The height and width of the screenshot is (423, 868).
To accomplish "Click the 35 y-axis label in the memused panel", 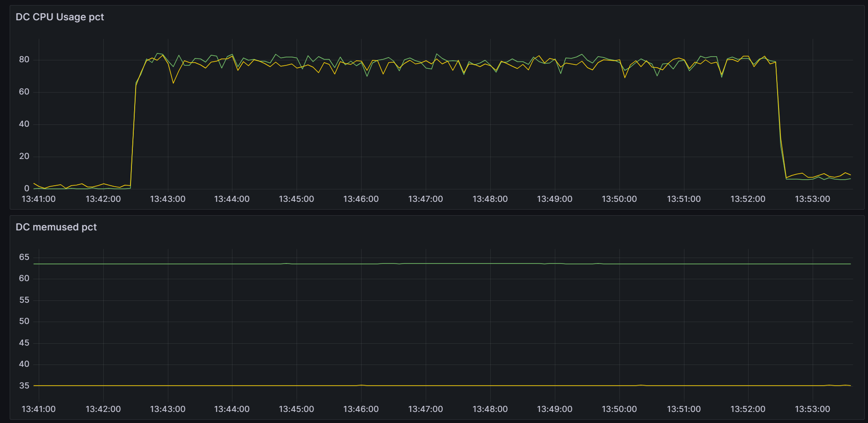I will pos(24,386).
